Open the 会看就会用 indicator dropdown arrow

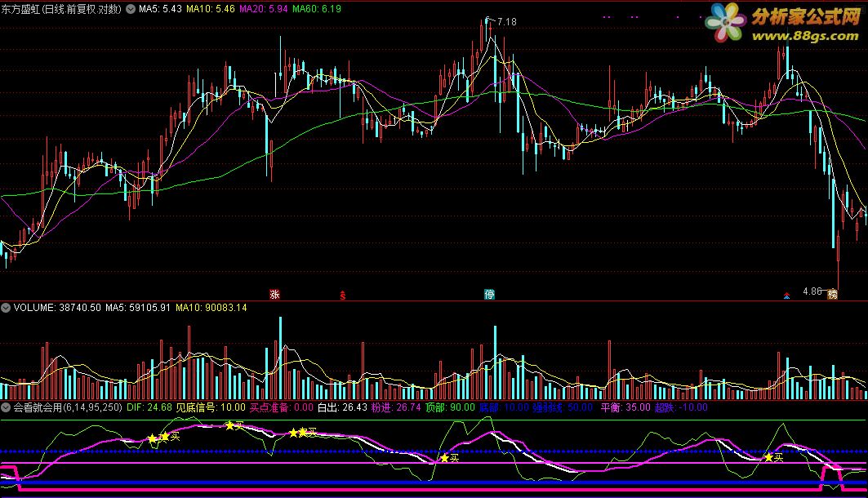point(6,408)
